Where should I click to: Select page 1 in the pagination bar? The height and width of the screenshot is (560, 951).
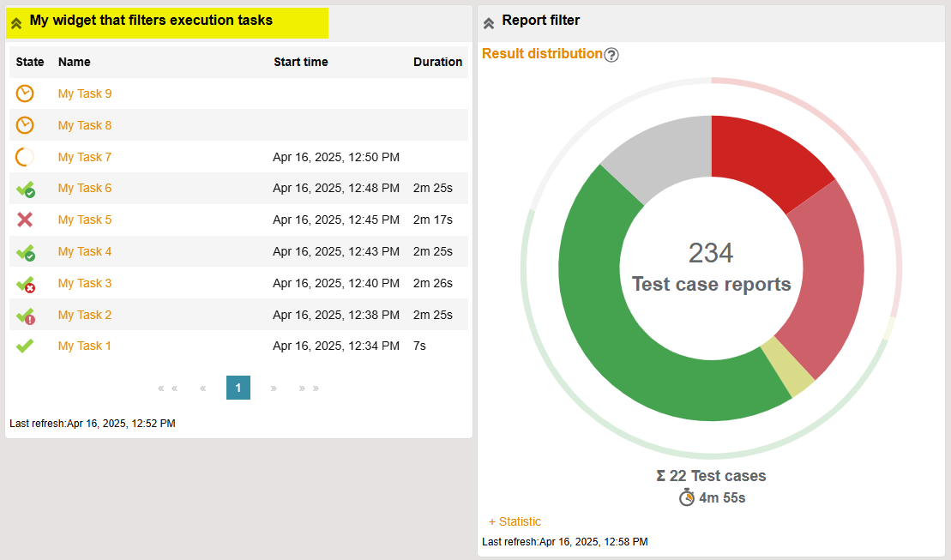[238, 388]
